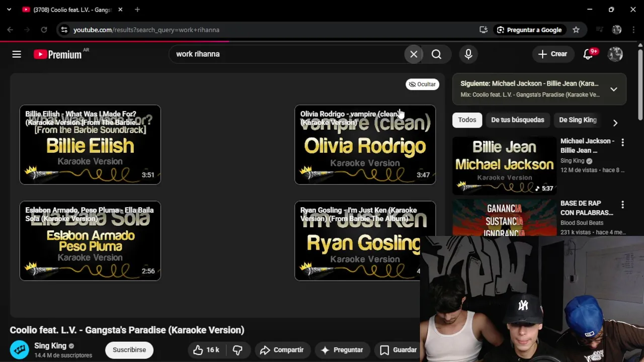Open Billie Jean Michael Jackson thumbnail
This screenshot has width=644, height=362.
point(504,165)
